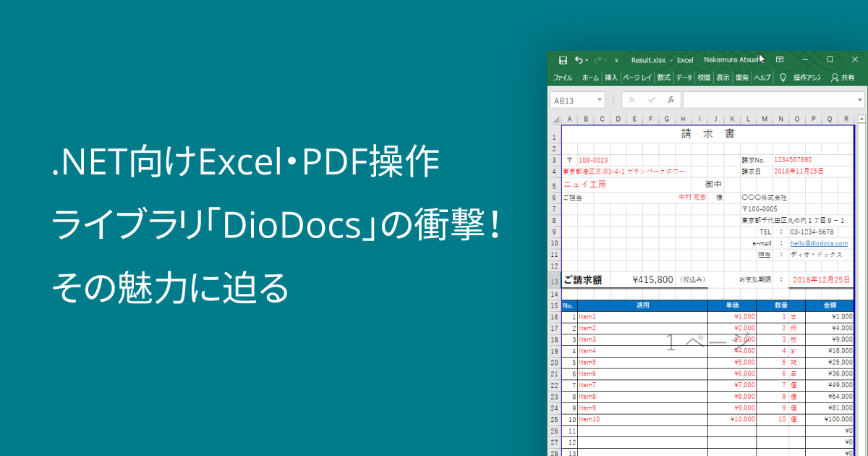Click the vertical scrollbar up arrow
This screenshot has width=868, height=456.
[x=862, y=119]
